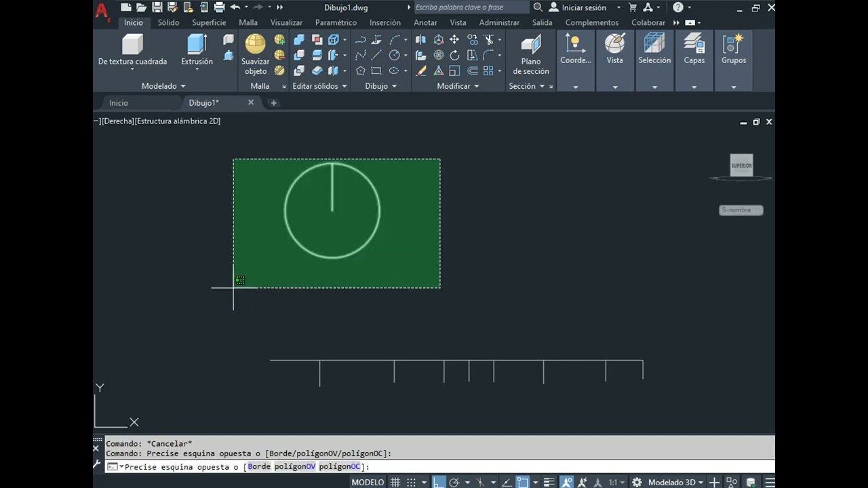Open the Coordenadas panel button

point(575,50)
